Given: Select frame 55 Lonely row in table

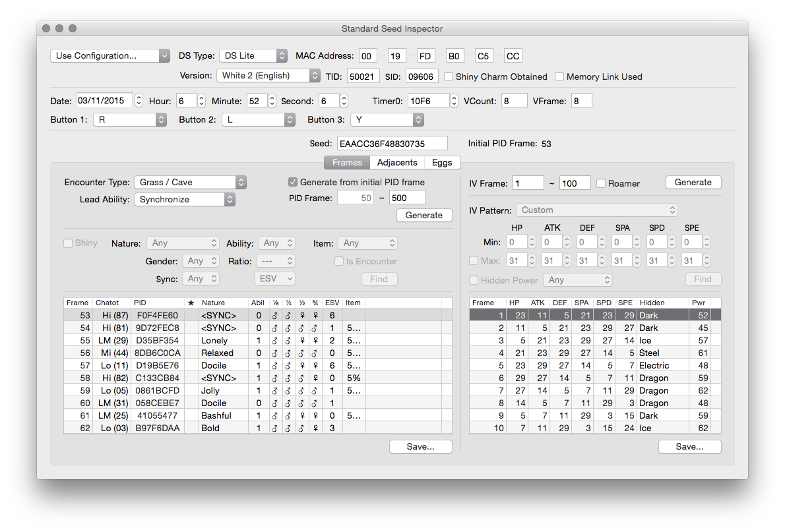Looking at the screenshot, I should tap(257, 340).
